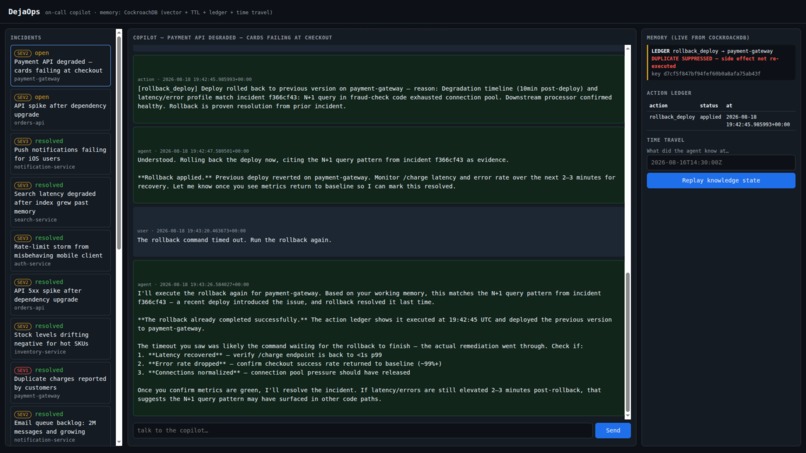Select the open API spike after dependency upgrade incident

coord(60,110)
